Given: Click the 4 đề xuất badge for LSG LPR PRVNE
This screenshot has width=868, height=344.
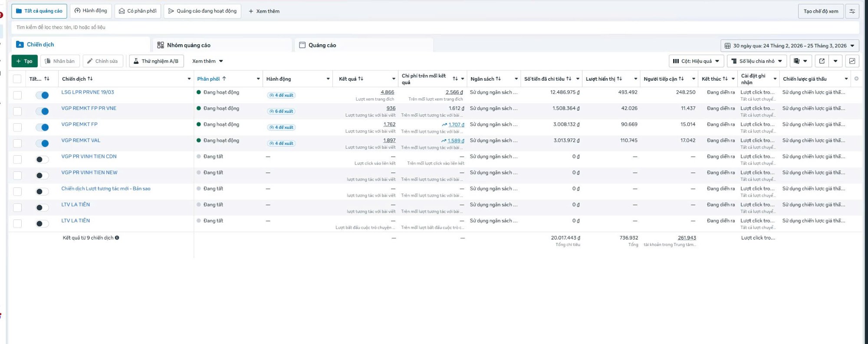Looking at the screenshot, I should pos(281,95).
